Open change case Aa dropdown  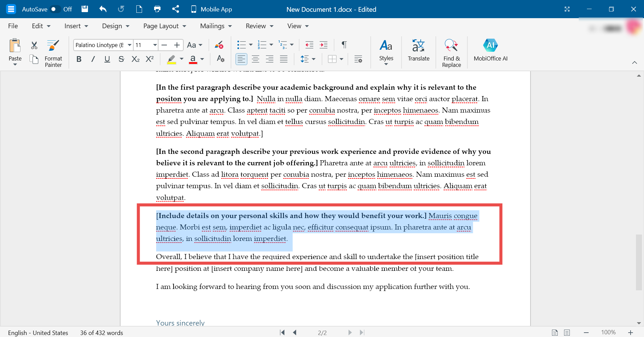pyautogui.click(x=195, y=45)
